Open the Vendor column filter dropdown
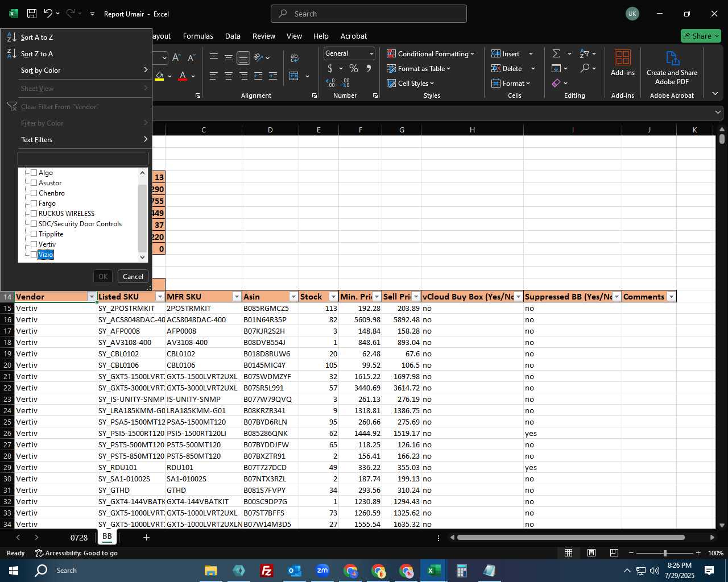Image resolution: width=728 pixels, height=582 pixels. coord(92,297)
